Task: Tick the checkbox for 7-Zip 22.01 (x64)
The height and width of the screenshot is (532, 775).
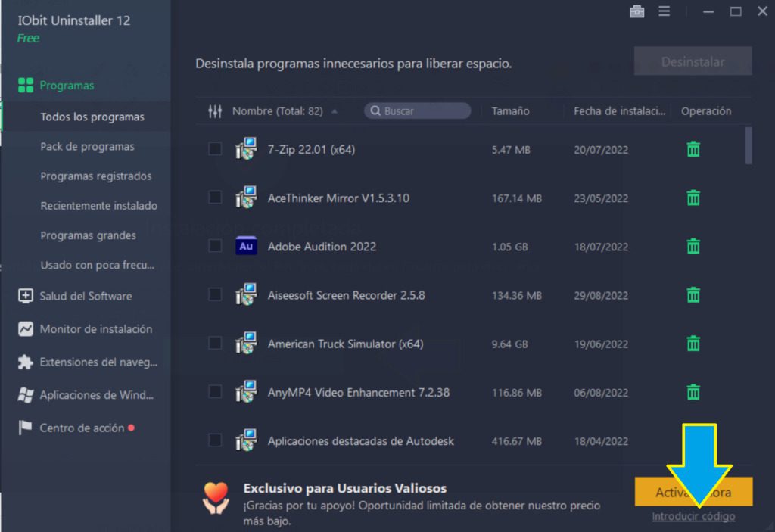Action: click(214, 149)
